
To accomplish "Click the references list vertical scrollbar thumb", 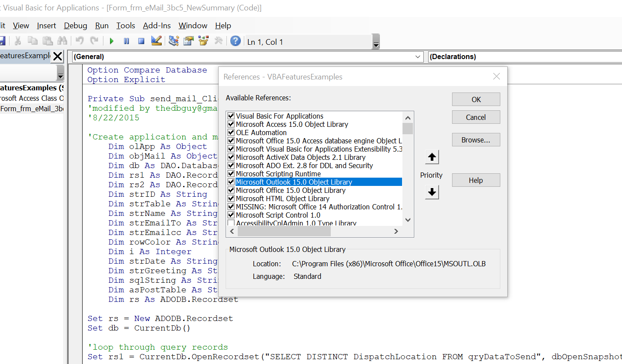I will point(408,128).
